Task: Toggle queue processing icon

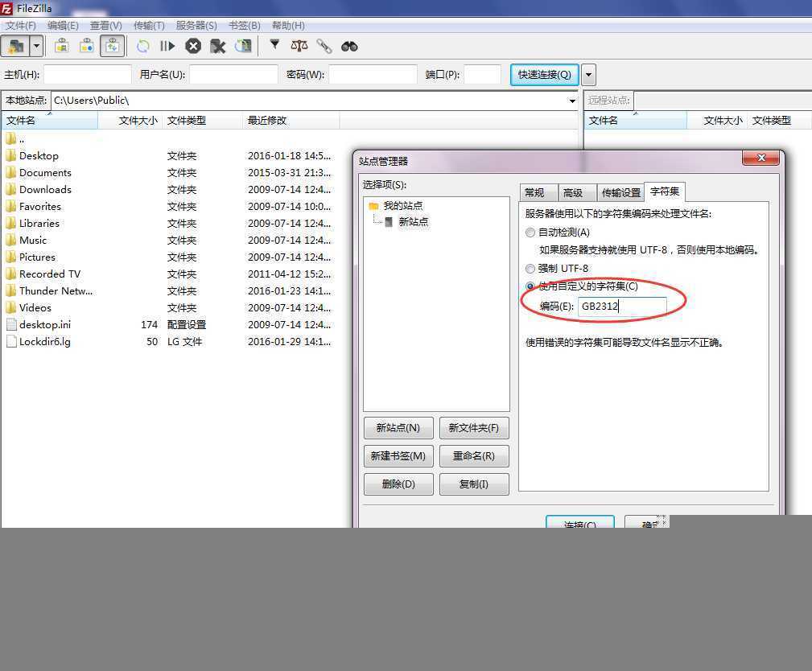Action: coord(167,46)
